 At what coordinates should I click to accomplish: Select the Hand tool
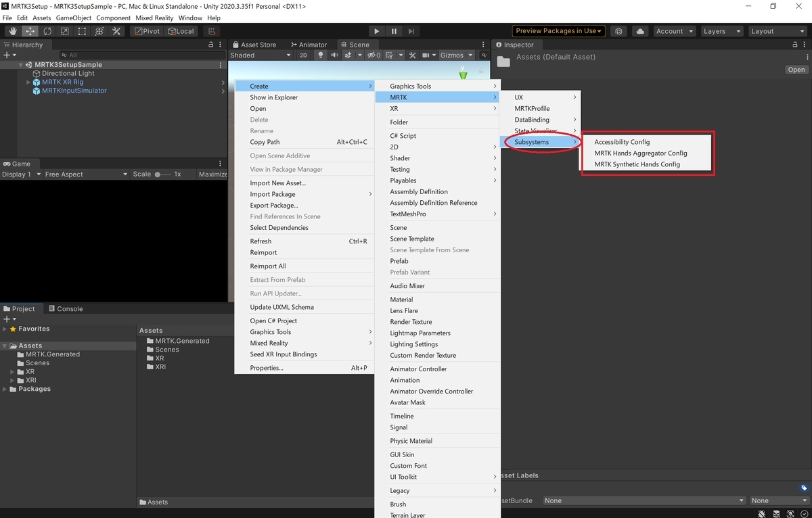13,31
